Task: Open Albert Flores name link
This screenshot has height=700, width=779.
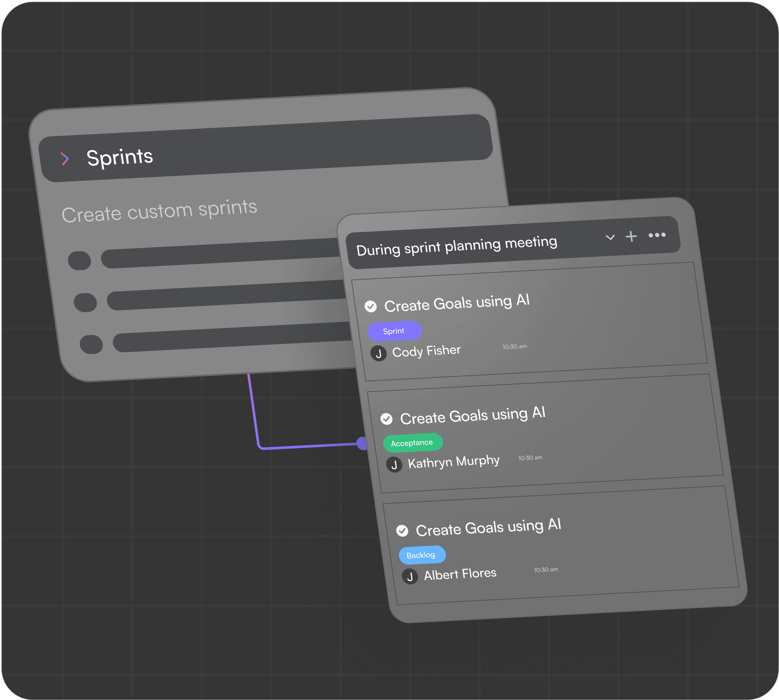Action: point(460,574)
